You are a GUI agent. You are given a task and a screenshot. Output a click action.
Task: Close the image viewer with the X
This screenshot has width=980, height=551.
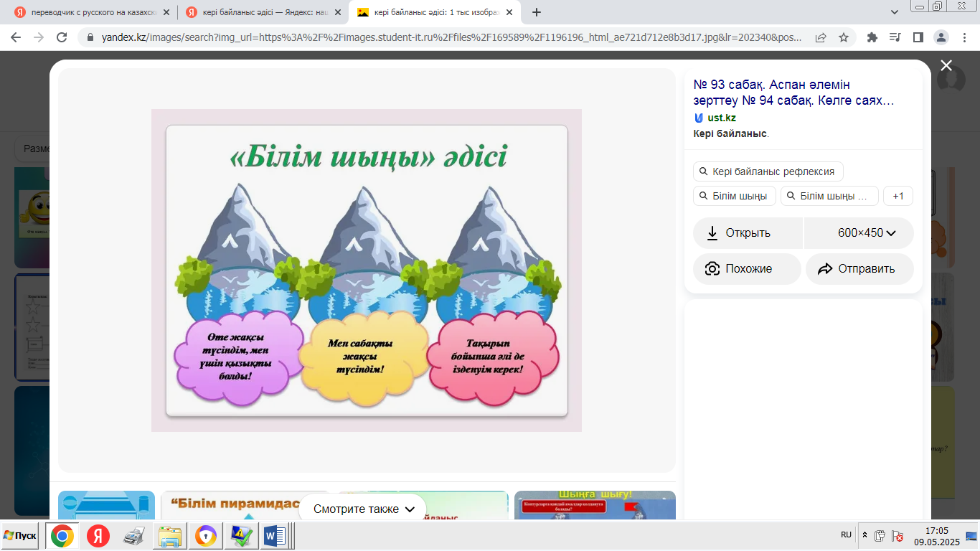point(946,66)
